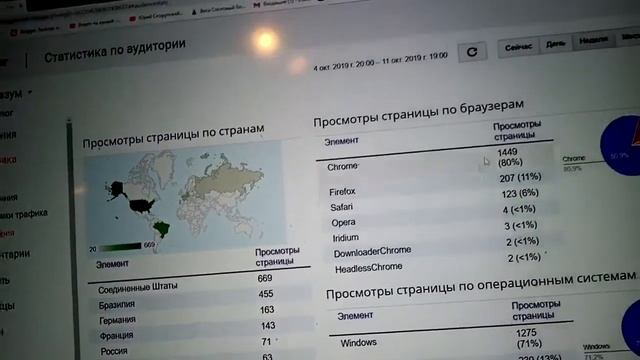Image resolution: width=640 pixels, height=360 pixels.
Task: Click the "1449 (80%)" Chrome page views value
Action: 509,157
